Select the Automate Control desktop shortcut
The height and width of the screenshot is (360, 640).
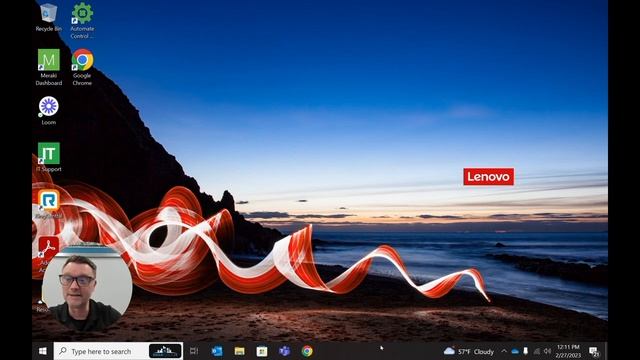point(82,20)
